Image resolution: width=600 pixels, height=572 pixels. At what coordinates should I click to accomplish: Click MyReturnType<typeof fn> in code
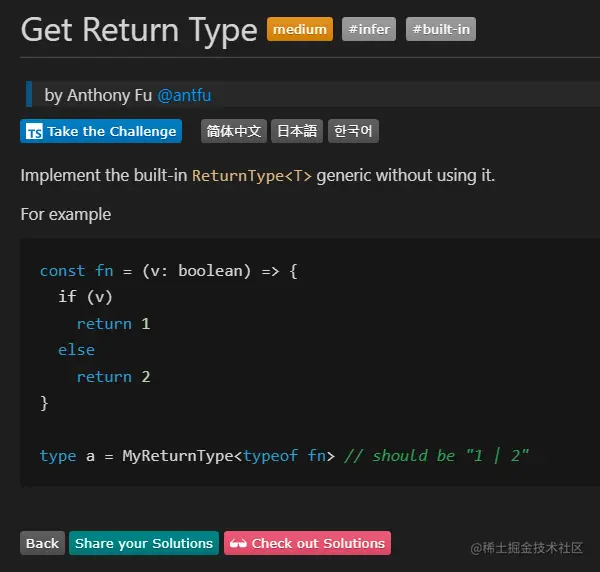tap(228, 456)
